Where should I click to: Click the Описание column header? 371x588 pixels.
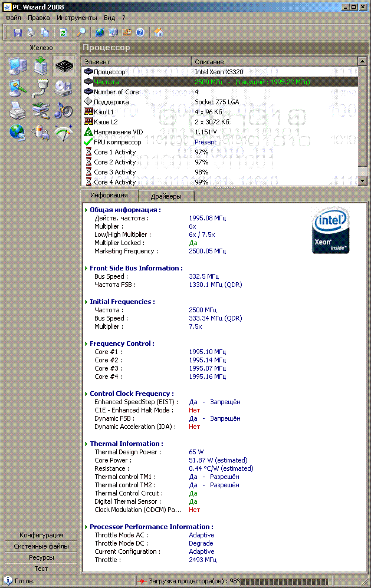click(x=275, y=61)
